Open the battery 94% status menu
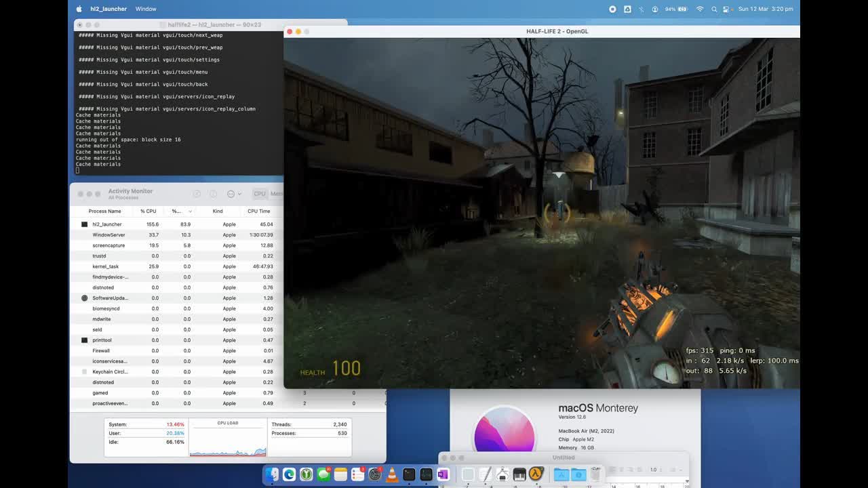The height and width of the screenshot is (488, 868). click(675, 9)
